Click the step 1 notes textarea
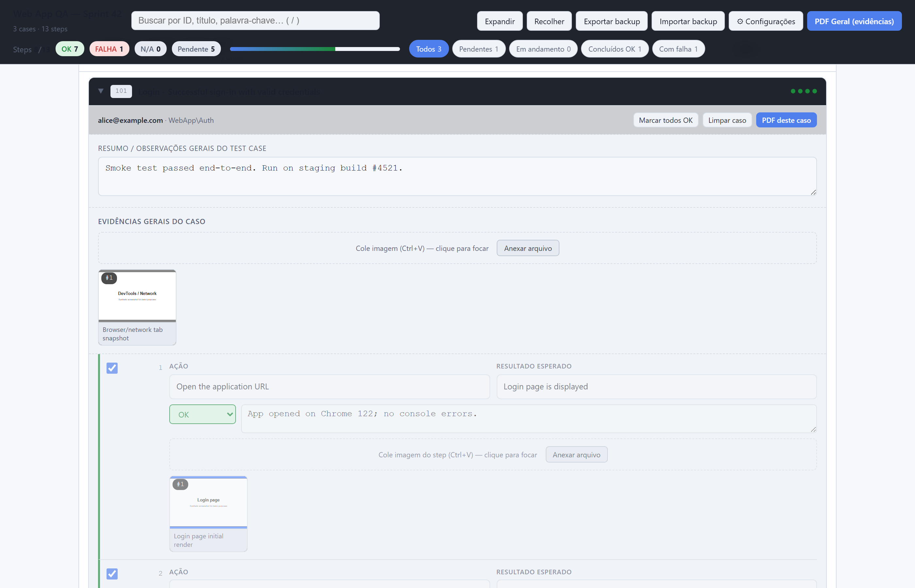The image size is (915, 588). point(529,419)
